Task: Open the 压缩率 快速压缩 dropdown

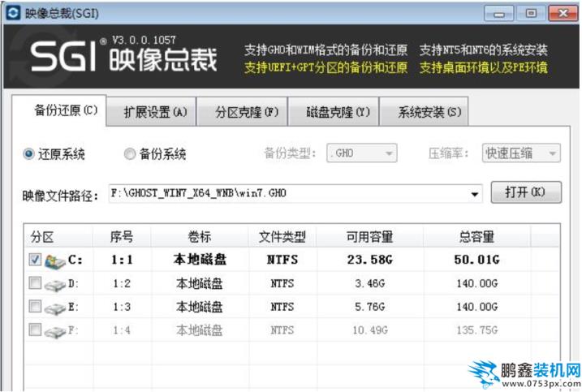Action: (521, 153)
